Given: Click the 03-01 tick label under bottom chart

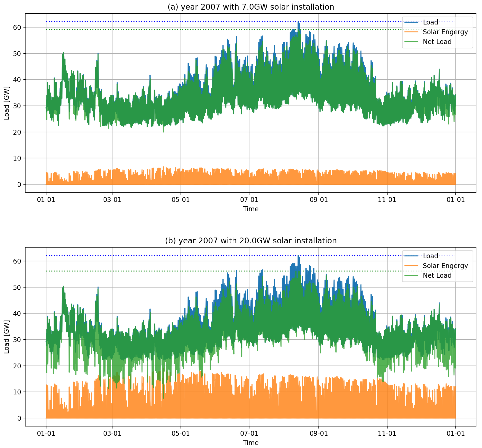Looking at the screenshot, I should click(112, 433).
